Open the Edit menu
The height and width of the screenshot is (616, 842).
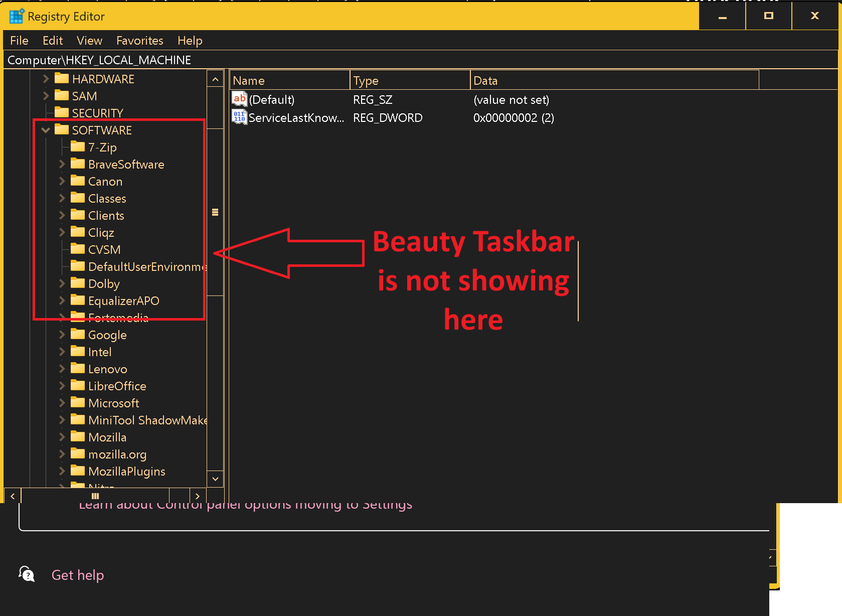click(53, 41)
